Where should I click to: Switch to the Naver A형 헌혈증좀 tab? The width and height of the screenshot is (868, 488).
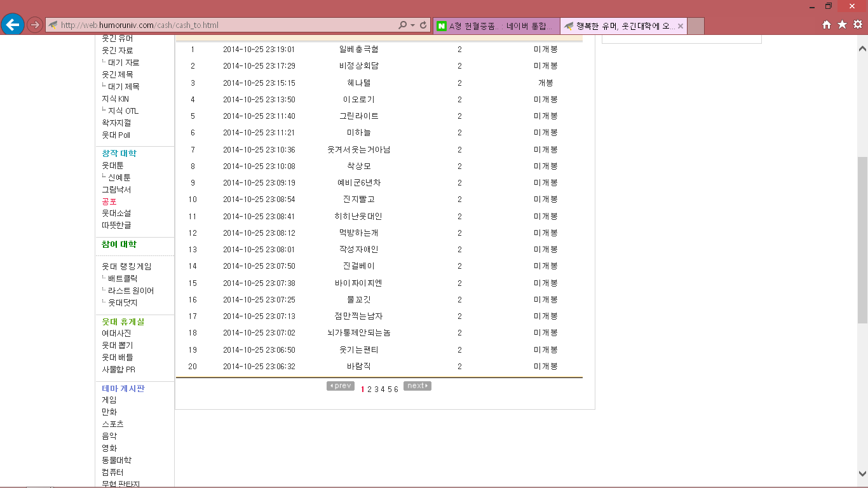tap(496, 26)
